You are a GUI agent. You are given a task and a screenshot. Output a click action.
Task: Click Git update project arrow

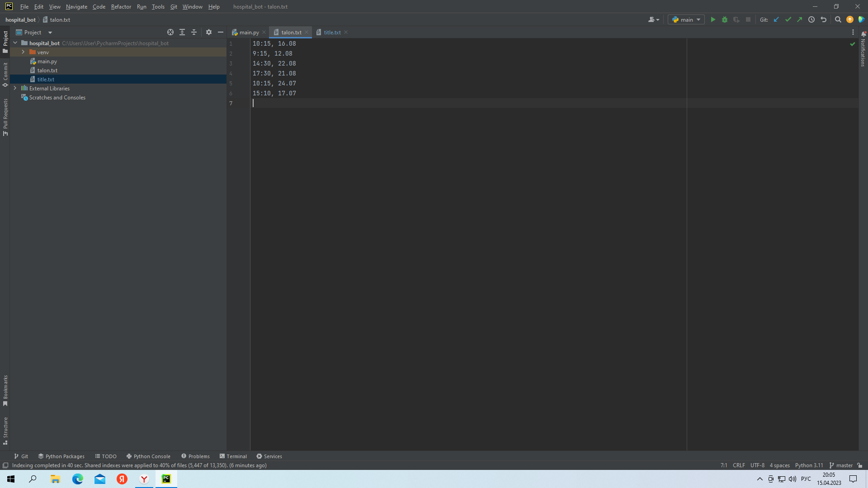point(776,19)
